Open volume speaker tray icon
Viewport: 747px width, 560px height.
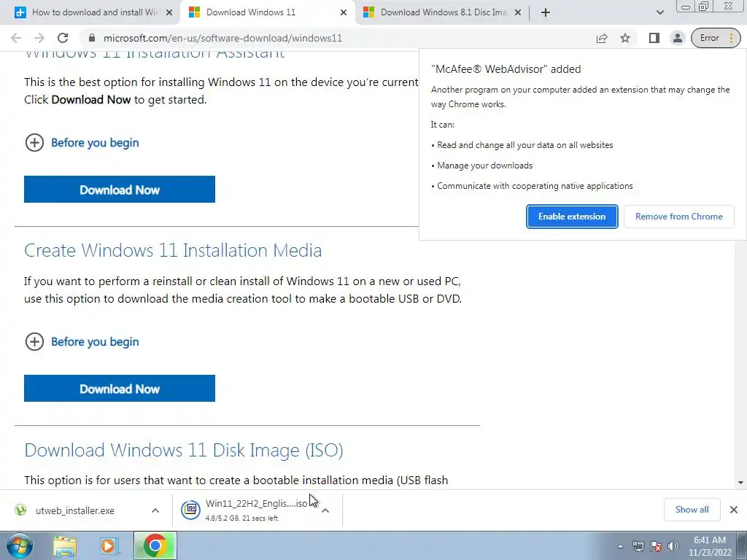point(673,546)
